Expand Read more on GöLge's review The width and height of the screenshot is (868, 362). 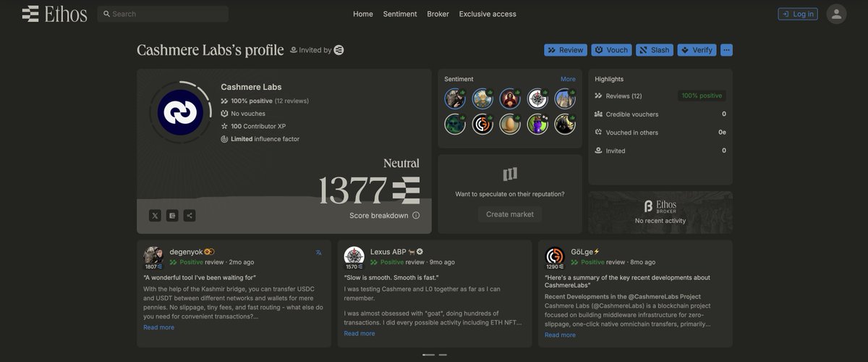tap(560, 335)
